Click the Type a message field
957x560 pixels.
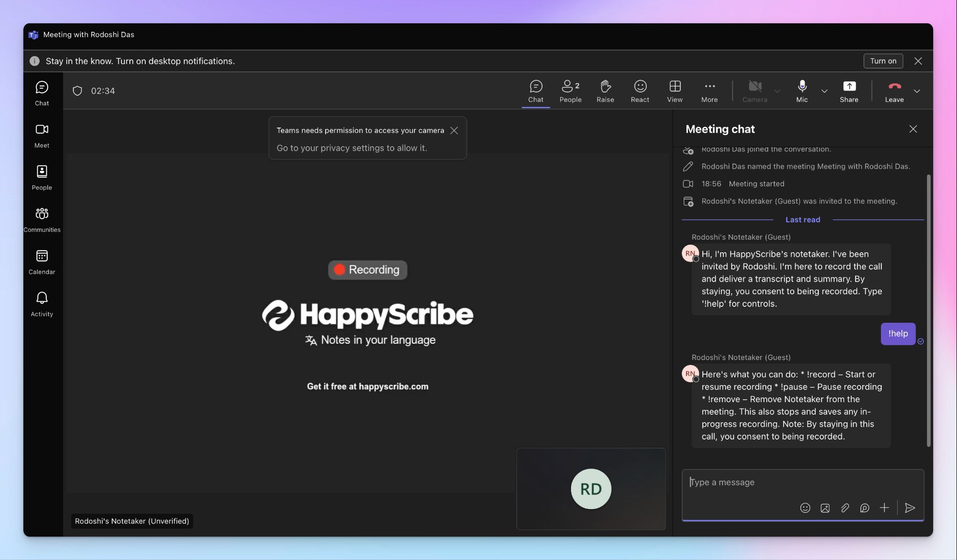tap(802, 482)
